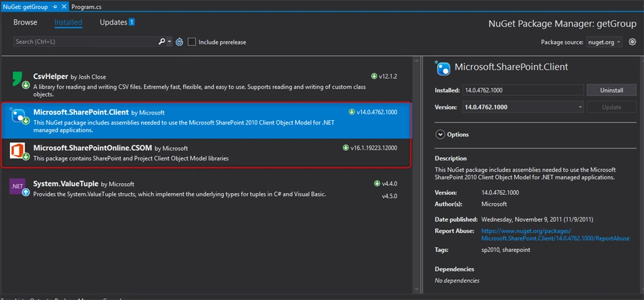644x300 pixels.
Task: Select the System.ValueTuple package title
Action: (65, 184)
